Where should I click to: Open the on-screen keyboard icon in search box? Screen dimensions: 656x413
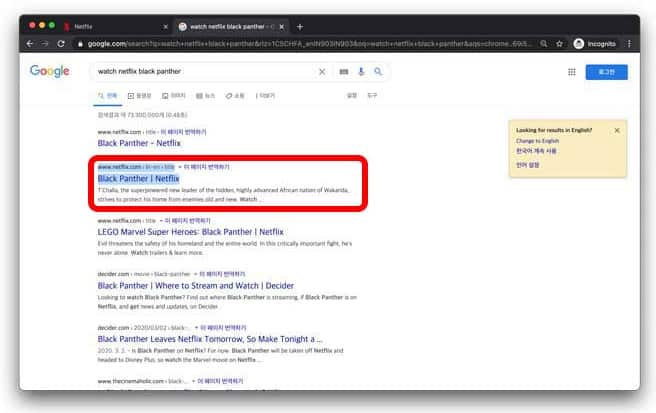coord(344,72)
